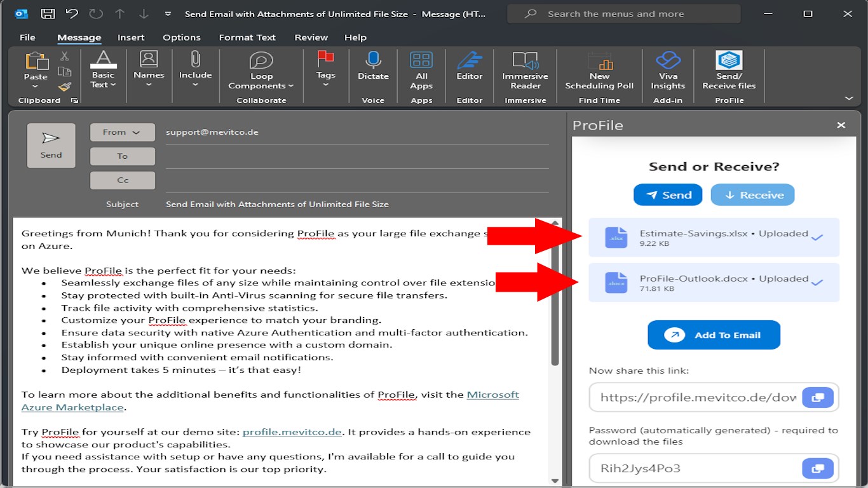The width and height of the screenshot is (868, 488).
Task: Copy the ProFile share link
Action: click(x=818, y=397)
